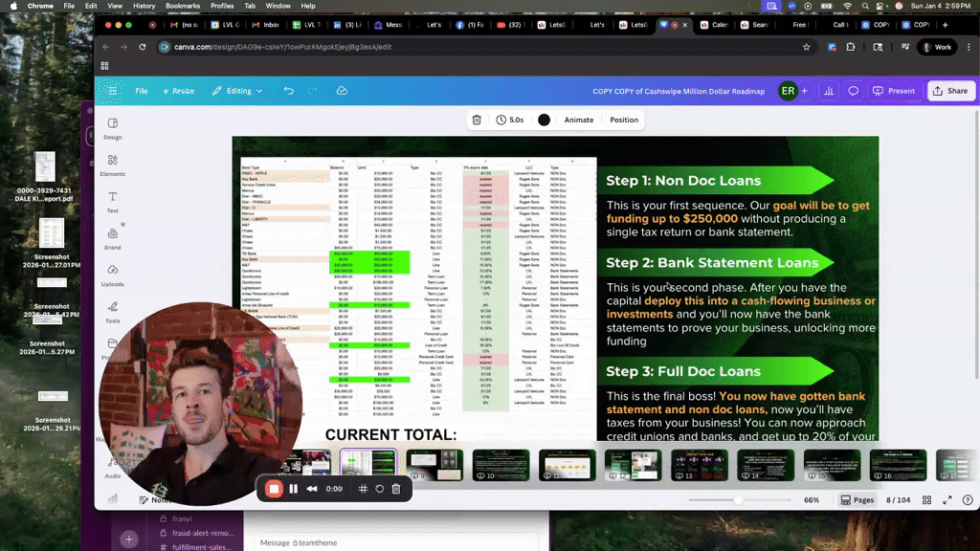Go back in Chrome
980x551 pixels.
(x=105, y=47)
